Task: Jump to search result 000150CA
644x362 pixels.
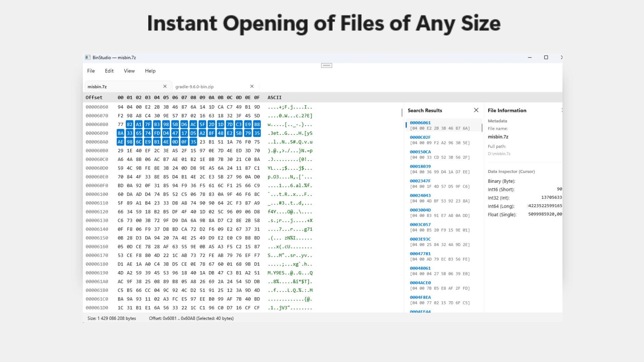Action: pos(444,155)
